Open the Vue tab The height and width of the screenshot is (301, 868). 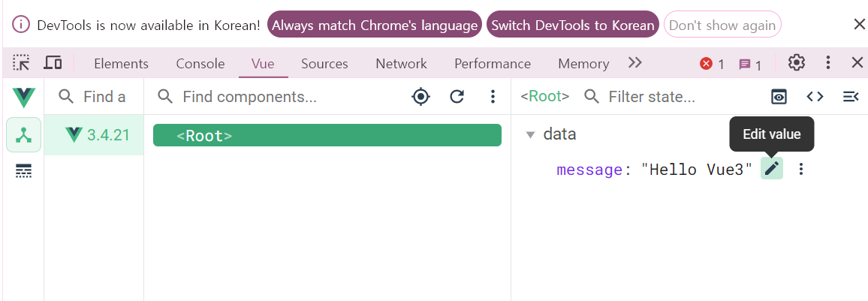(x=263, y=64)
